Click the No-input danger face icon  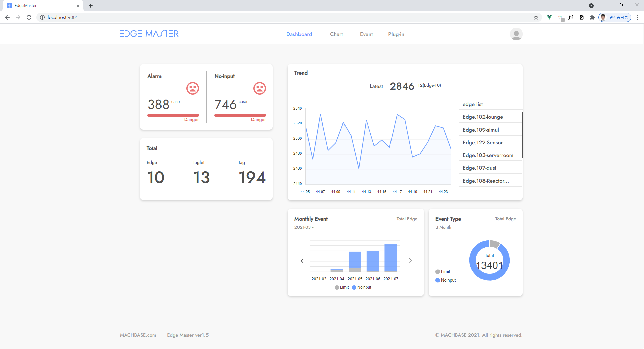pyautogui.click(x=260, y=88)
